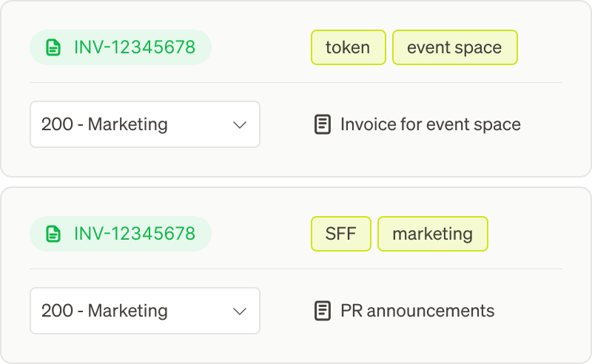This screenshot has width=592, height=364.
Task: Open the INV-12345678 number next to the token tag
Action: (x=135, y=48)
